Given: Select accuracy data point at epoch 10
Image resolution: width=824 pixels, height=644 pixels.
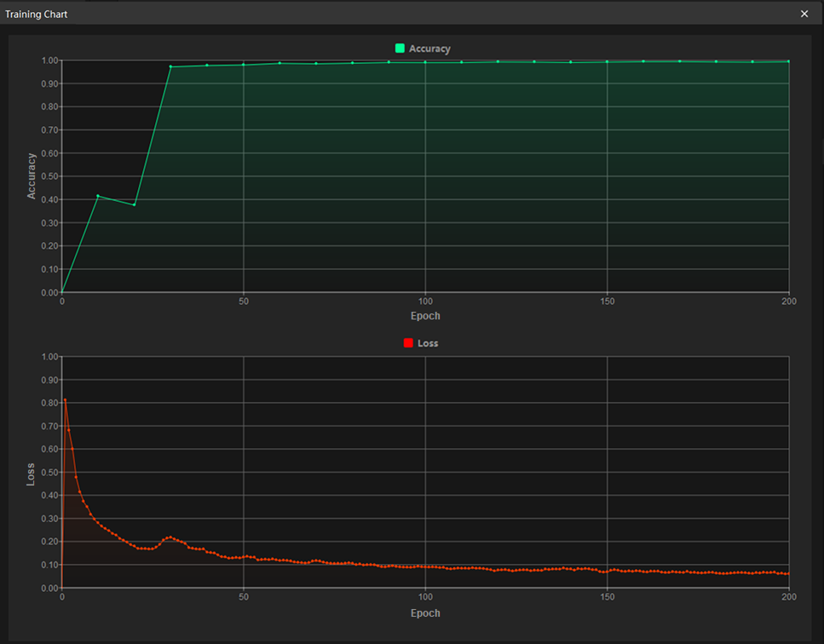Looking at the screenshot, I should 98,196.
